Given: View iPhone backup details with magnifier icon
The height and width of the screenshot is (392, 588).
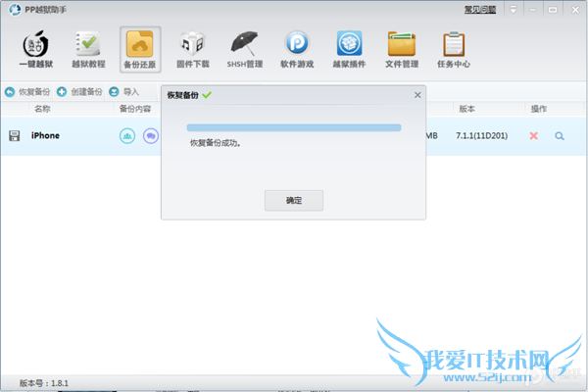Looking at the screenshot, I should (560, 136).
